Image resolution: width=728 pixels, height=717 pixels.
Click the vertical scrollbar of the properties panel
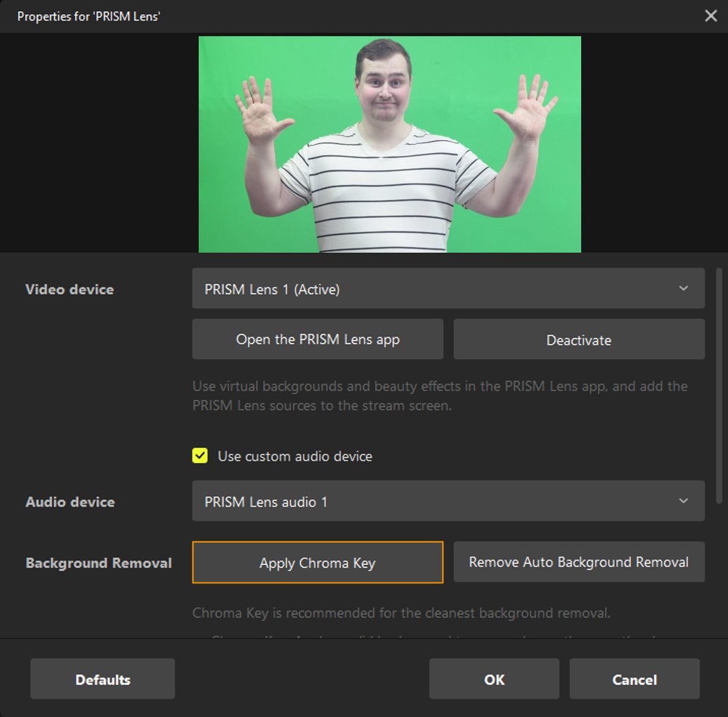[718, 386]
